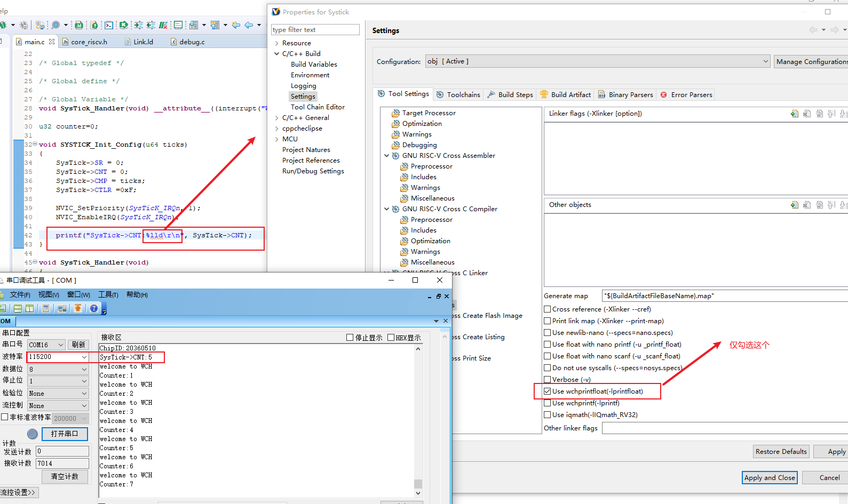Click the vertical split layout icon in serial tool

[29, 308]
